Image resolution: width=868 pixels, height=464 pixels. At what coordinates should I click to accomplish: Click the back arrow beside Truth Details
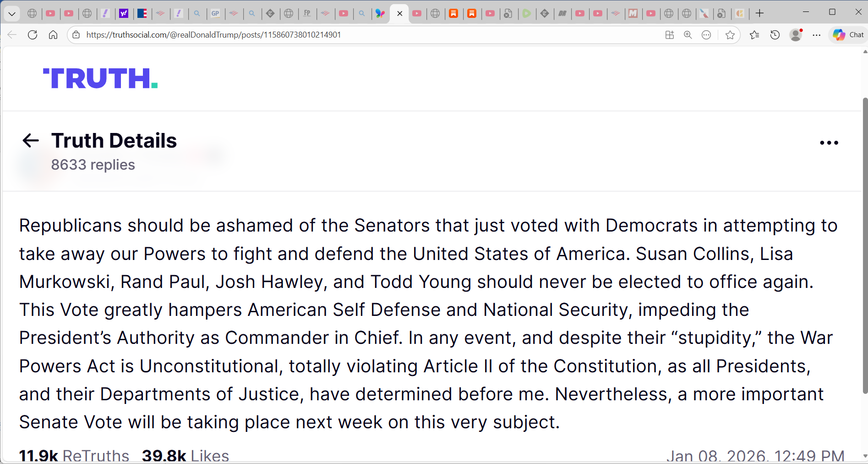[x=30, y=140]
